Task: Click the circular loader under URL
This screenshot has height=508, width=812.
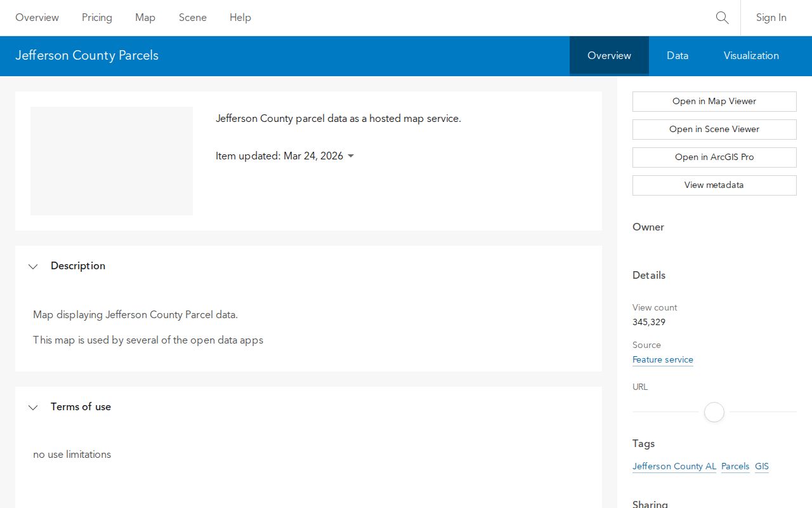Action: (x=714, y=412)
